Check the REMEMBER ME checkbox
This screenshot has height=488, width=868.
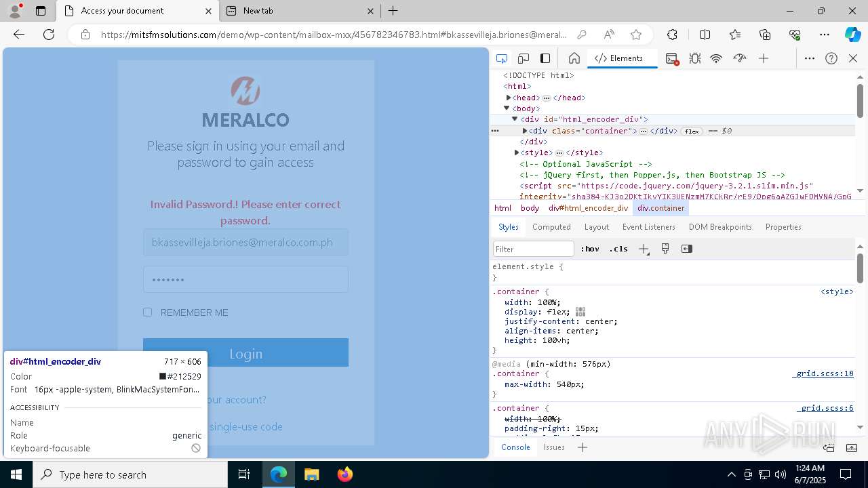tap(147, 312)
